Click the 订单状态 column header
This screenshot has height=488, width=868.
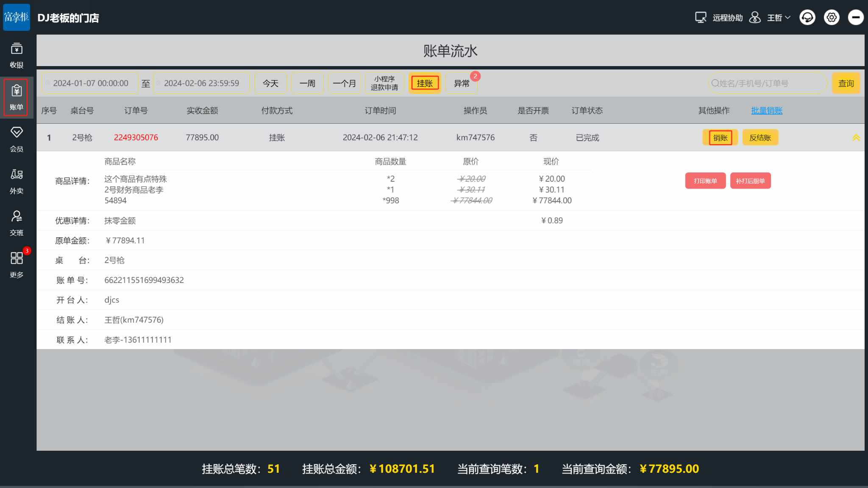tap(587, 111)
